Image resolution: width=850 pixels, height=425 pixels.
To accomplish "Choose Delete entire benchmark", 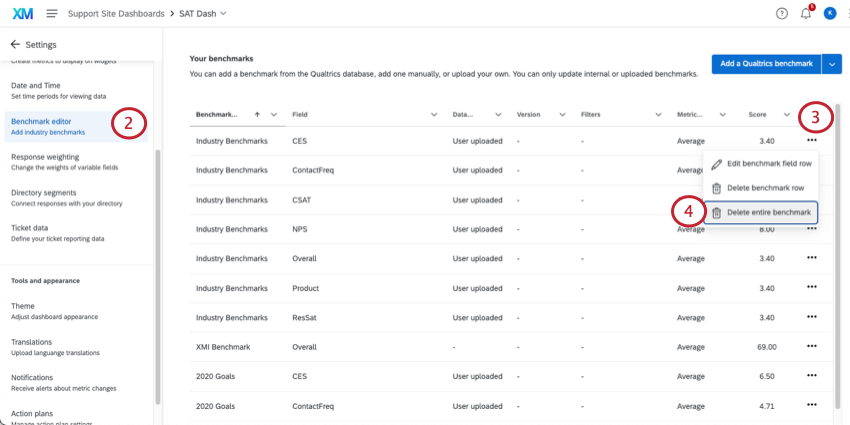I will (x=767, y=212).
